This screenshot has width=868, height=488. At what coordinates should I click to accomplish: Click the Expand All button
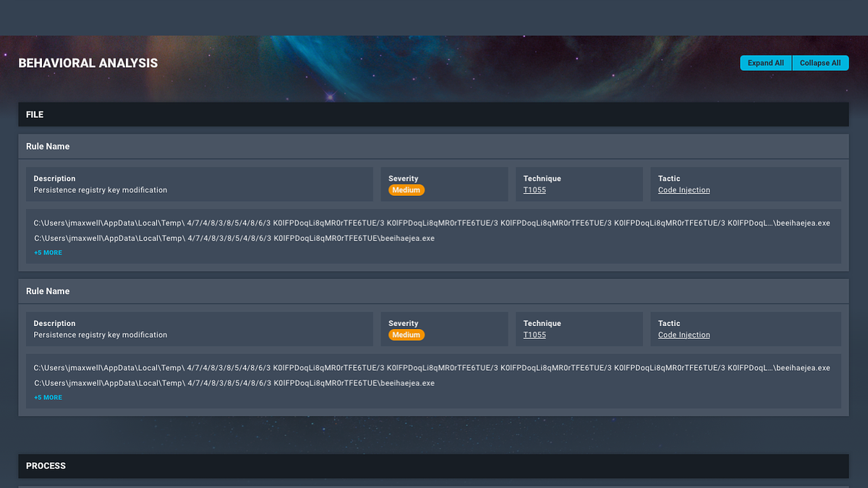(765, 63)
